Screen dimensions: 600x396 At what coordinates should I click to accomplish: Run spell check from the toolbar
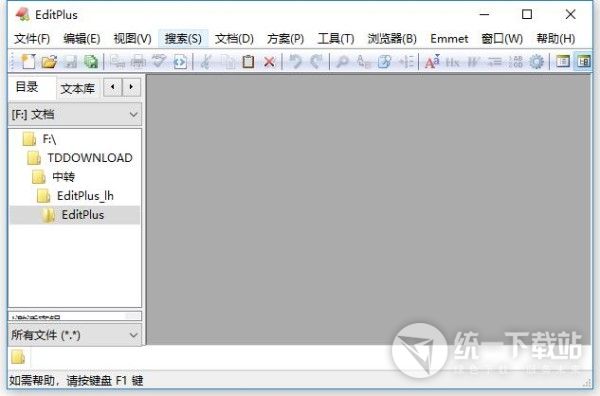coord(159,61)
